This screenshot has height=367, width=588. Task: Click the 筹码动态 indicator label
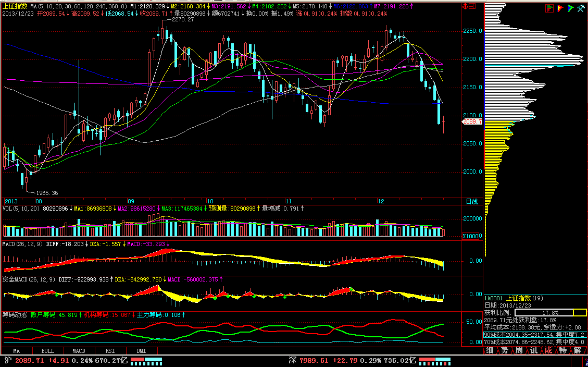15,315
